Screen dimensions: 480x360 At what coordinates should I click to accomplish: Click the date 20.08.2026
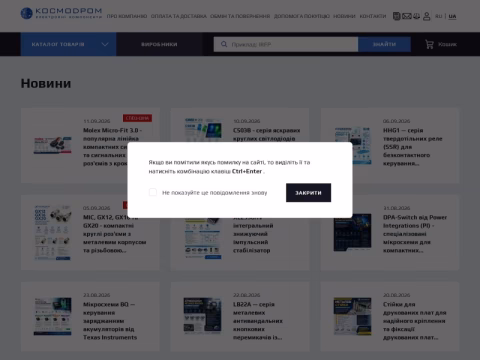click(x=396, y=295)
